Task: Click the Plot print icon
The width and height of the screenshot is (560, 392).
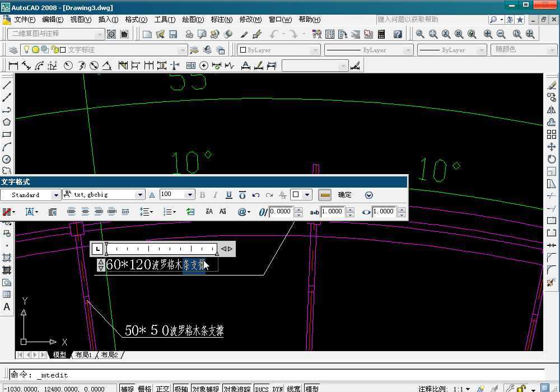Action: point(189,34)
